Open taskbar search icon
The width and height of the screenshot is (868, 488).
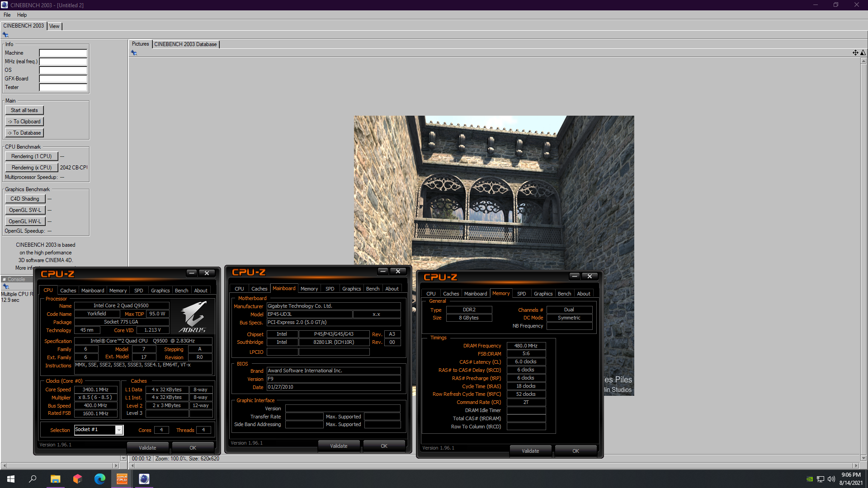coord(33,479)
